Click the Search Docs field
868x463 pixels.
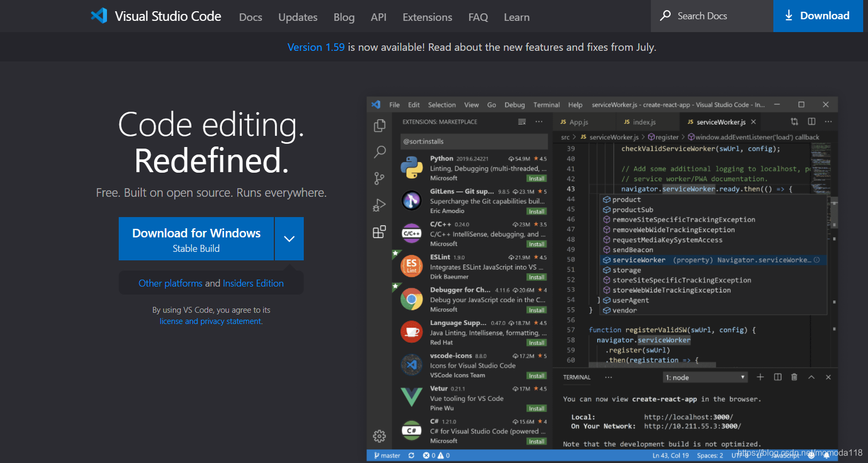[x=712, y=16]
